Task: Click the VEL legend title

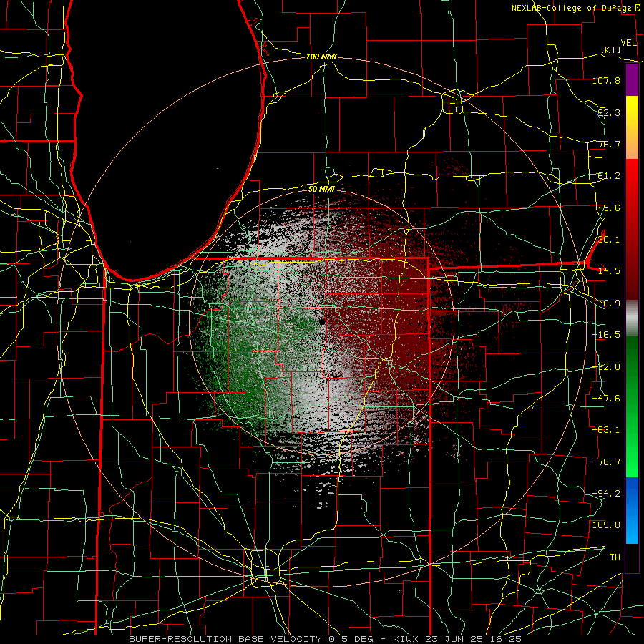Action: (628, 43)
